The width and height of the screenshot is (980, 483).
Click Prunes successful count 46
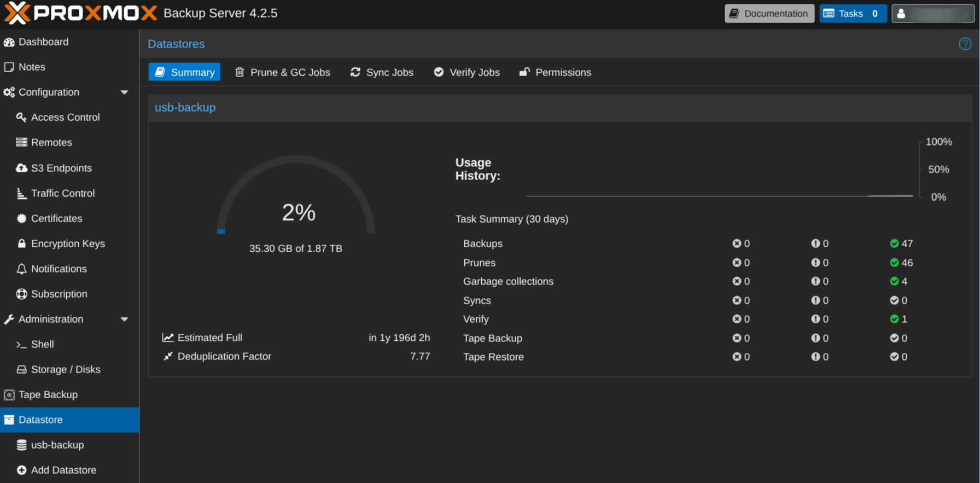[x=901, y=263]
